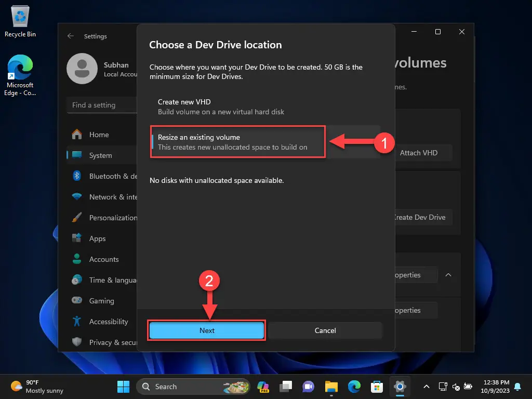Click the Find a setting search box
The image size is (532, 399).
point(102,105)
